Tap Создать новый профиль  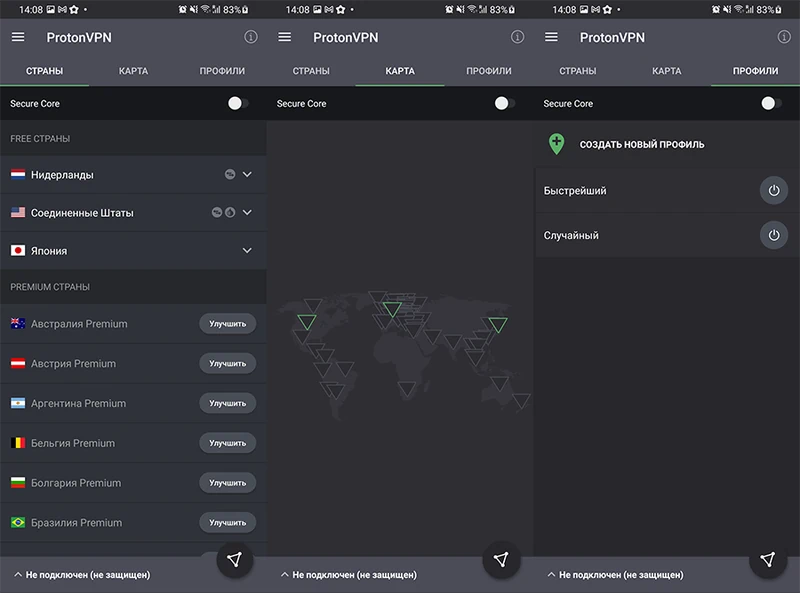coord(640,143)
